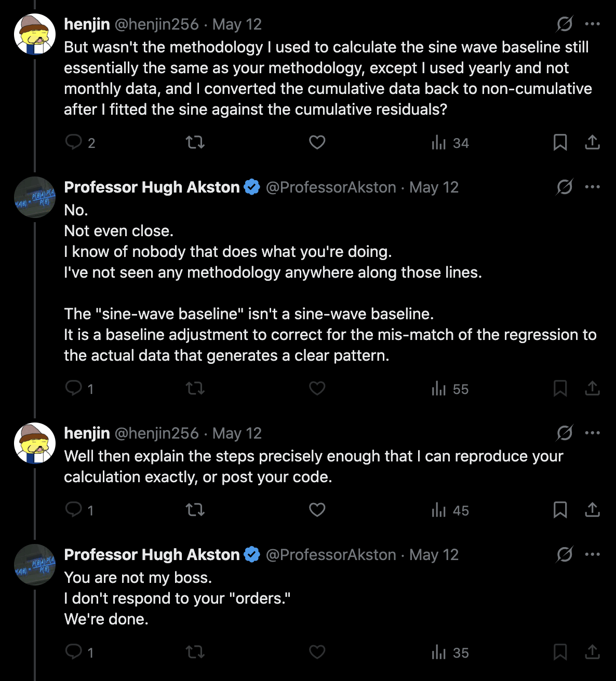Open Professor Akston's avatar on last tweet

[35, 565]
